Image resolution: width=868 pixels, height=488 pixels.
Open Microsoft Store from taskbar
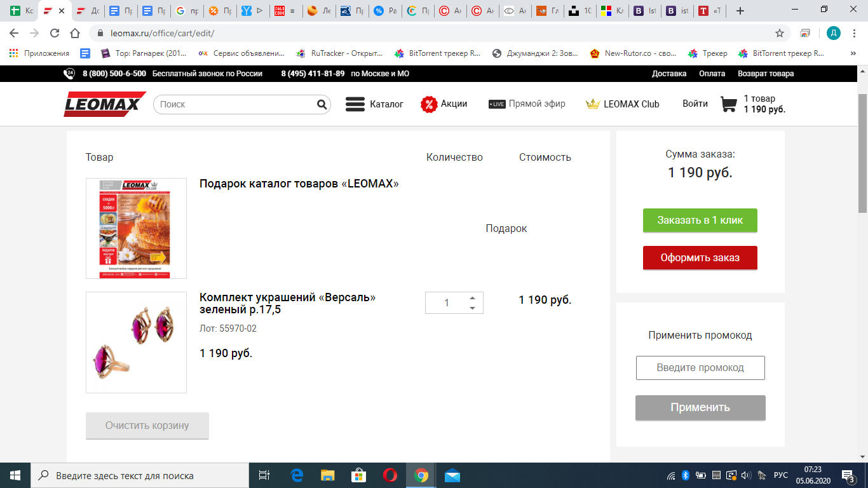pos(359,475)
